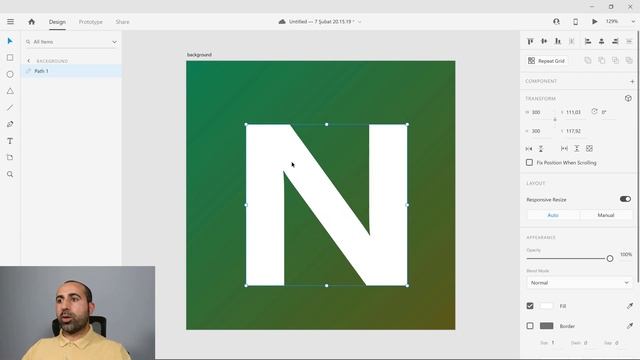The height and width of the screenshot is (360, 640).
Task: Choose Auto responsive resize mode
Action: point(553,215)
